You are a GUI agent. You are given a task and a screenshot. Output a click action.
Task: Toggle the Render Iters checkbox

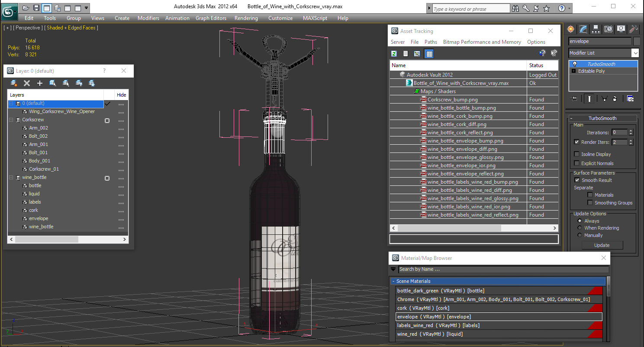pyautogui.click(x=576, y=142)
